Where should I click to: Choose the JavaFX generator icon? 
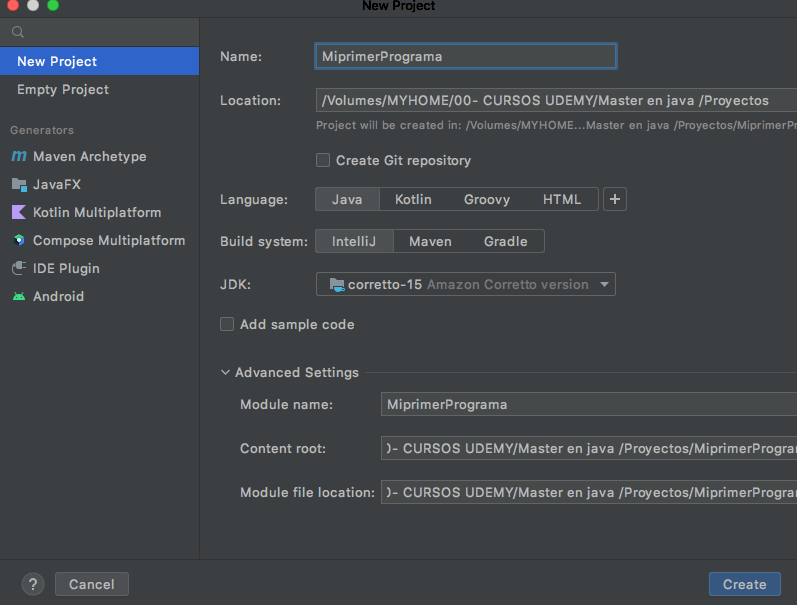coord(19,185)
